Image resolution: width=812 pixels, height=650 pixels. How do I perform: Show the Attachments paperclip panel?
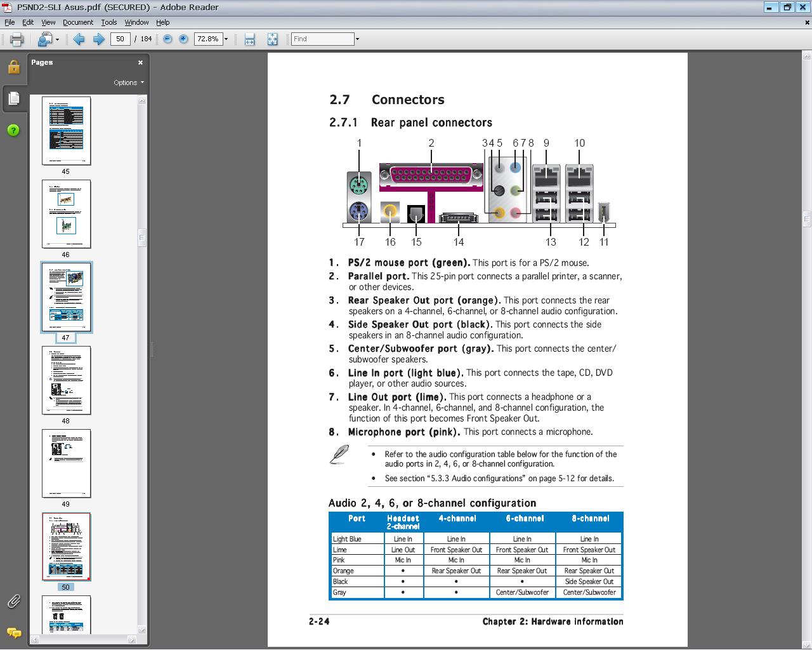tap(13, 601)
